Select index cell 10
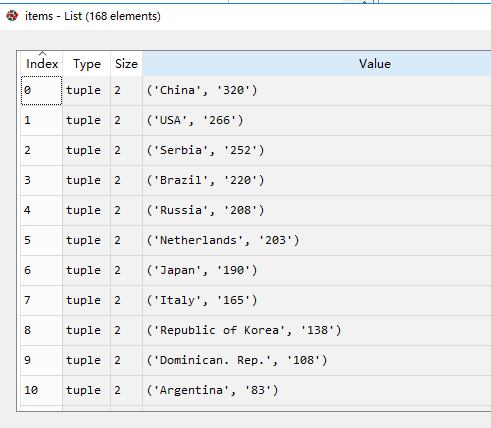491x428 pixels. tap(41, 390)
